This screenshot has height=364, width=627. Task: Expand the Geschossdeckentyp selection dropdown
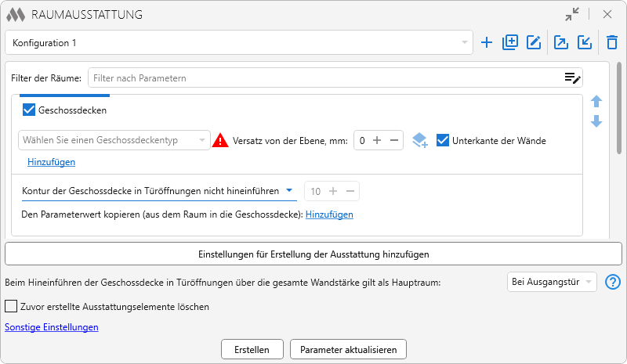coord(114,141)
